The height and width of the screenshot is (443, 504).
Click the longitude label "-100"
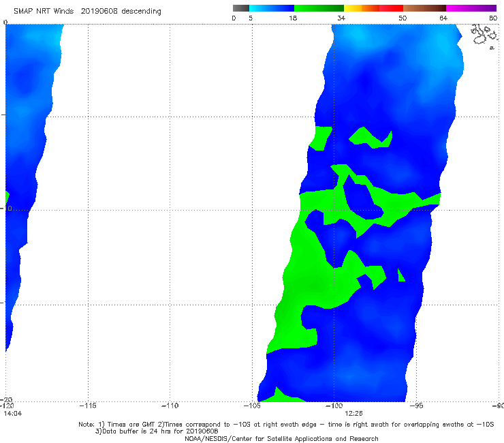click(334, 406)
